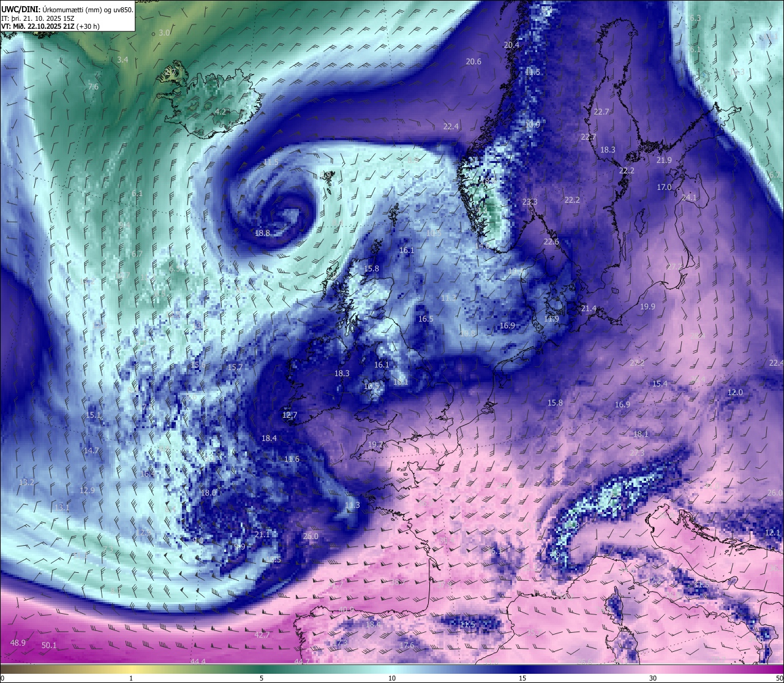Click the 11.9 value label

click(551, 319)
